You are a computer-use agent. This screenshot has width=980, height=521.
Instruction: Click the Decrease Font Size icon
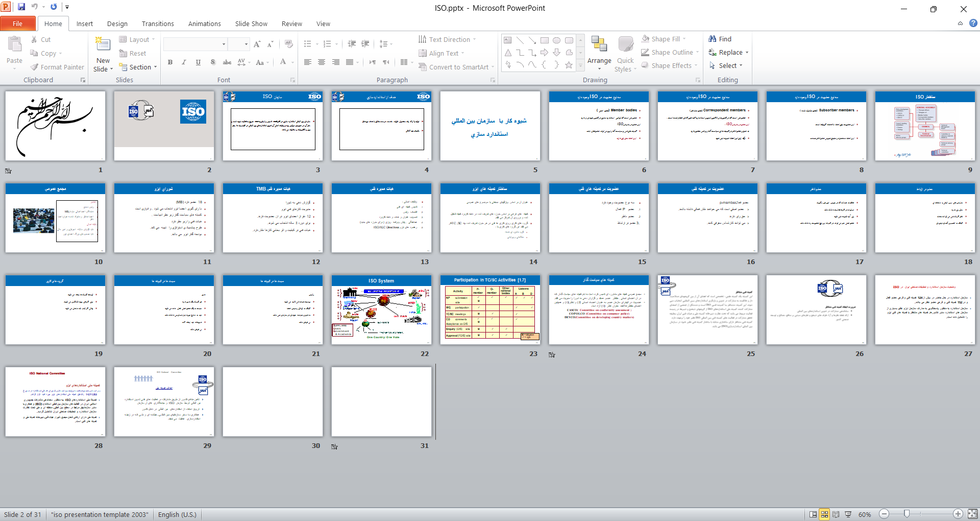pyautogui.click(x=271, y=44)
